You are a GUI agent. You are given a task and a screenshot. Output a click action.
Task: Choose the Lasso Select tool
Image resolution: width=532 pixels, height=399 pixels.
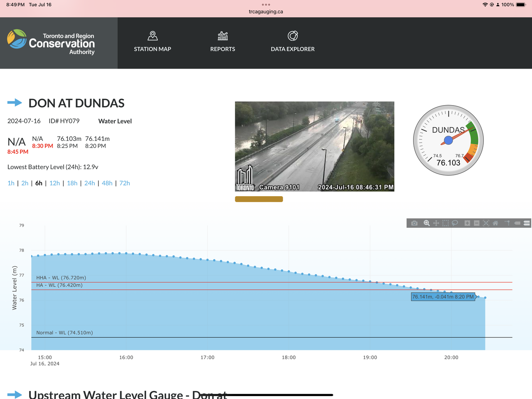(455, 223)
